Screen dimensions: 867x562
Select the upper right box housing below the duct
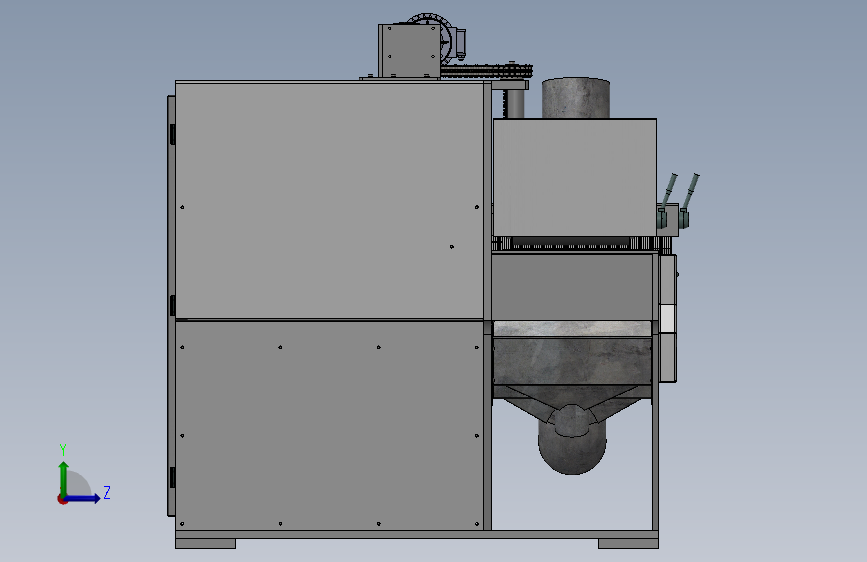[574, 177]
